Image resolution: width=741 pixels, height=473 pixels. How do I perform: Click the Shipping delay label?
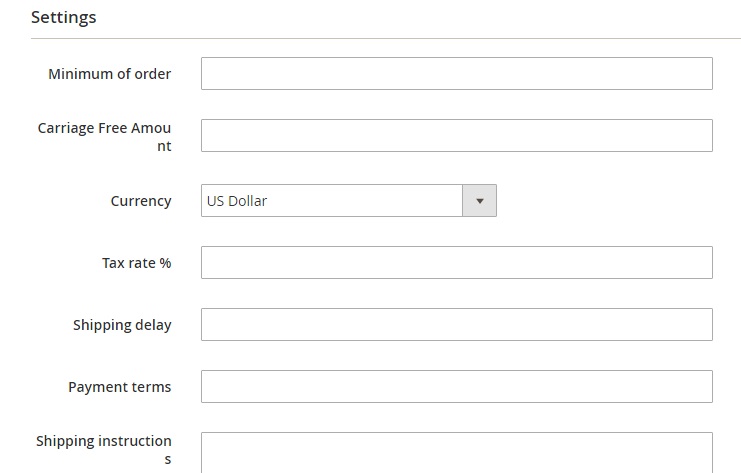click(122, 325)
